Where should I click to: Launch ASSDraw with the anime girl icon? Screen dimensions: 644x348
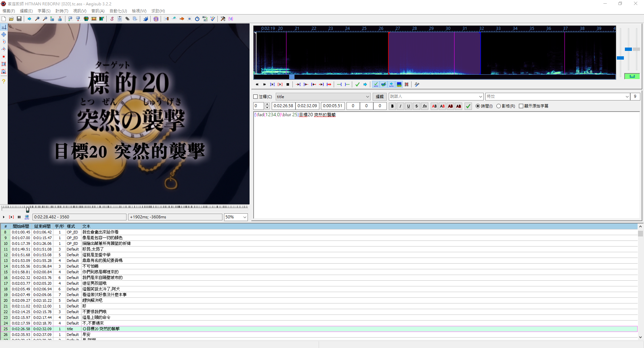tap(156, 19)
